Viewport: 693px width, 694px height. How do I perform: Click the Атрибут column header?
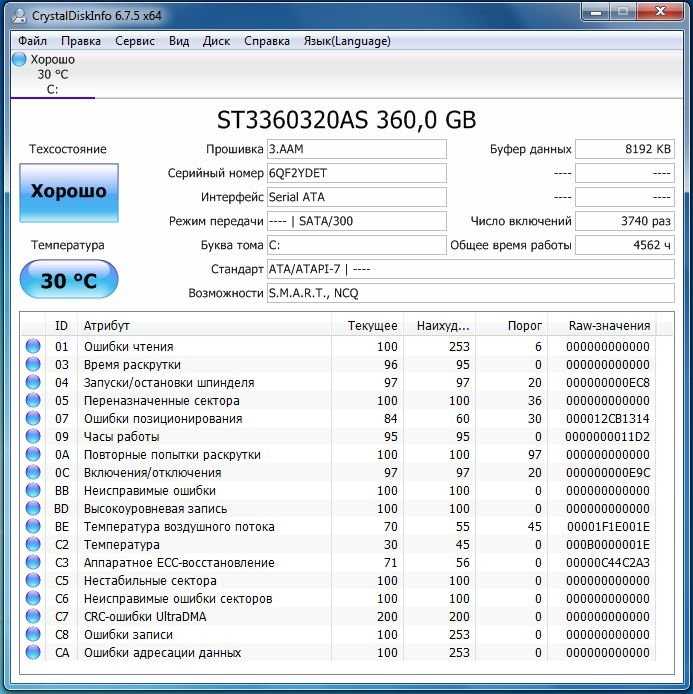click(204, 326)
